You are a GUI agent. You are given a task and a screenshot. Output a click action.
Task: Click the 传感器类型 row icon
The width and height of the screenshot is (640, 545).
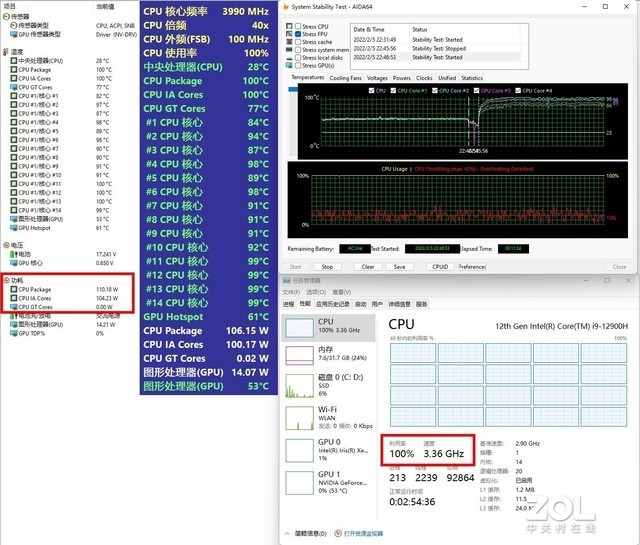click(13, 25)
